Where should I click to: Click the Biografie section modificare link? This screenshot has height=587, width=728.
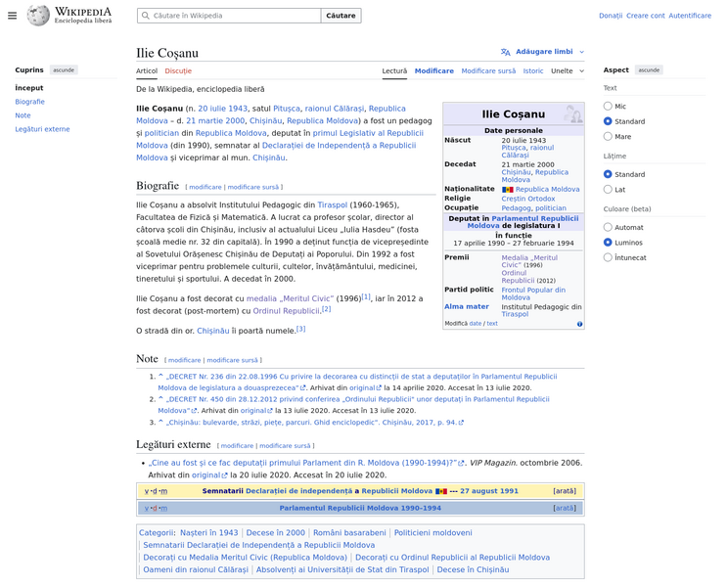(205, 187)
